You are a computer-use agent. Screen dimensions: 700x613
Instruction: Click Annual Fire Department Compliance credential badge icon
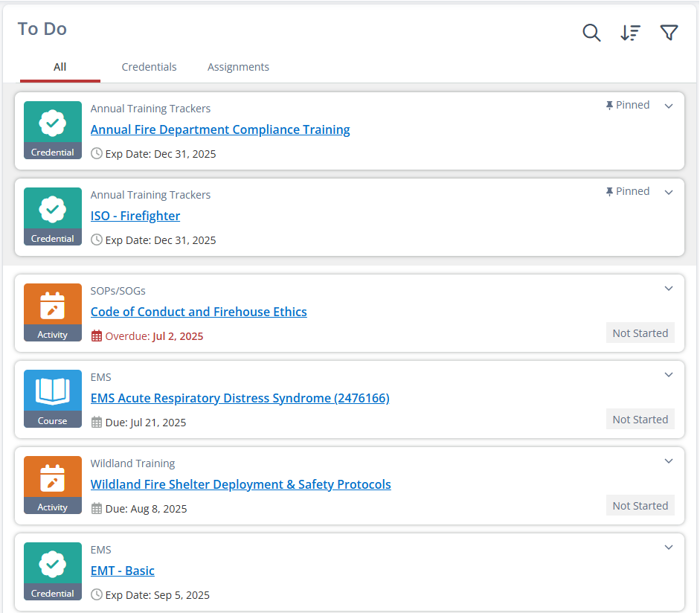coord(53,123)
